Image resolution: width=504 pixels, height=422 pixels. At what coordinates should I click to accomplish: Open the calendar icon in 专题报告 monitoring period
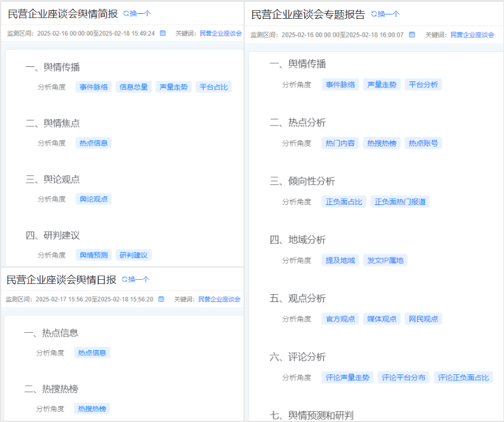click(x=412, y=35)
